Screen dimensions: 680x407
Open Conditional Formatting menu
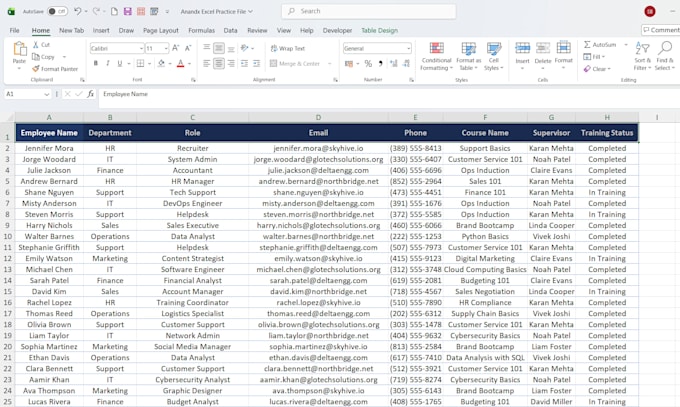tap(436, 56)
